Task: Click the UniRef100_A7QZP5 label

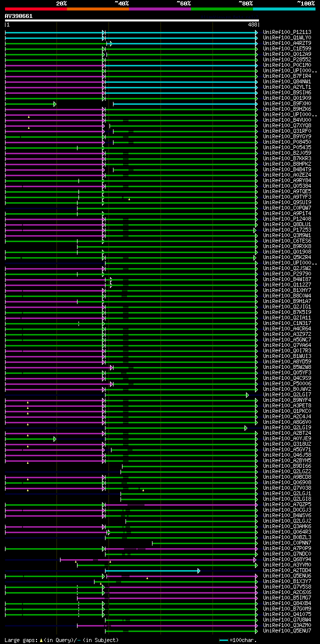Action: pos(287,504)
